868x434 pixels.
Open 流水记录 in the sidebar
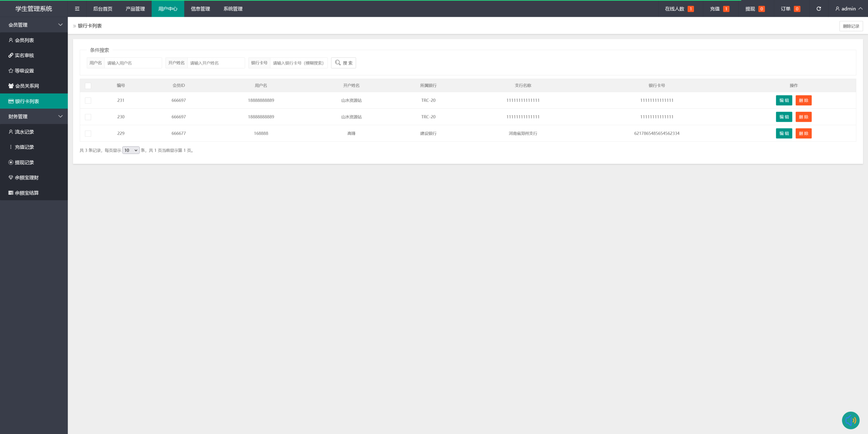[34, 132]
